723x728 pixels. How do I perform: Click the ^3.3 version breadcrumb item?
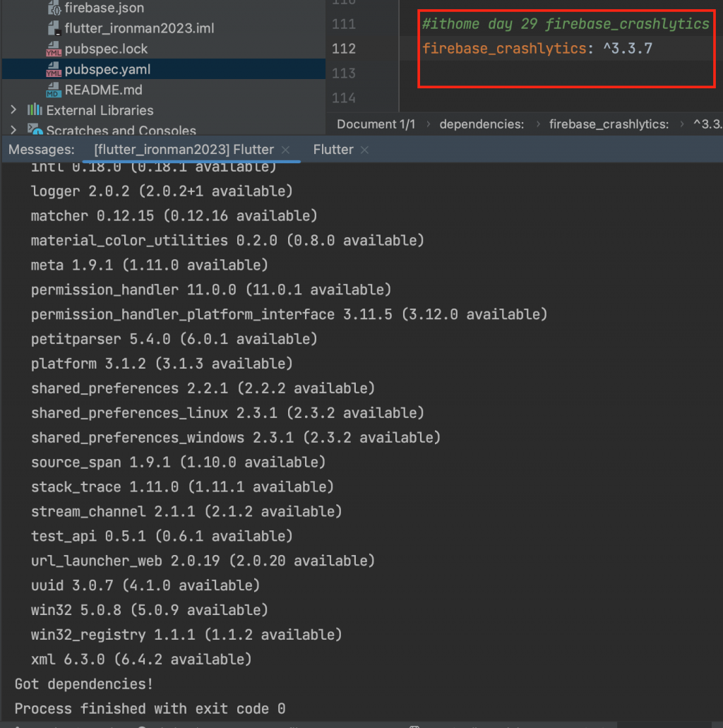pyautogui.click(x=707, y=124)
